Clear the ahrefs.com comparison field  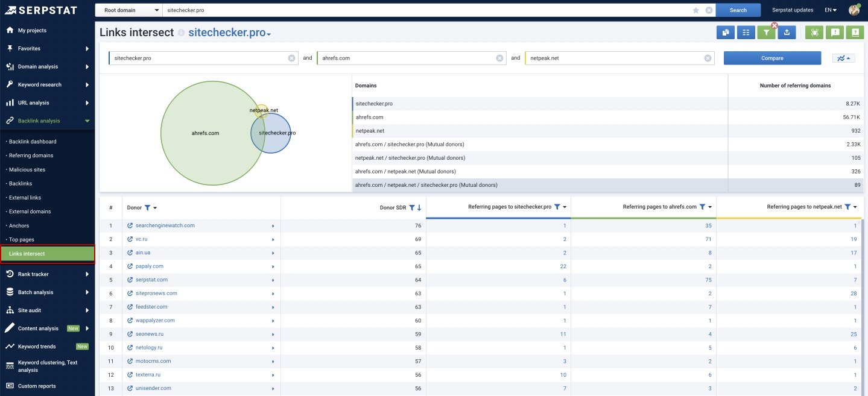click(x=499, y=58)
